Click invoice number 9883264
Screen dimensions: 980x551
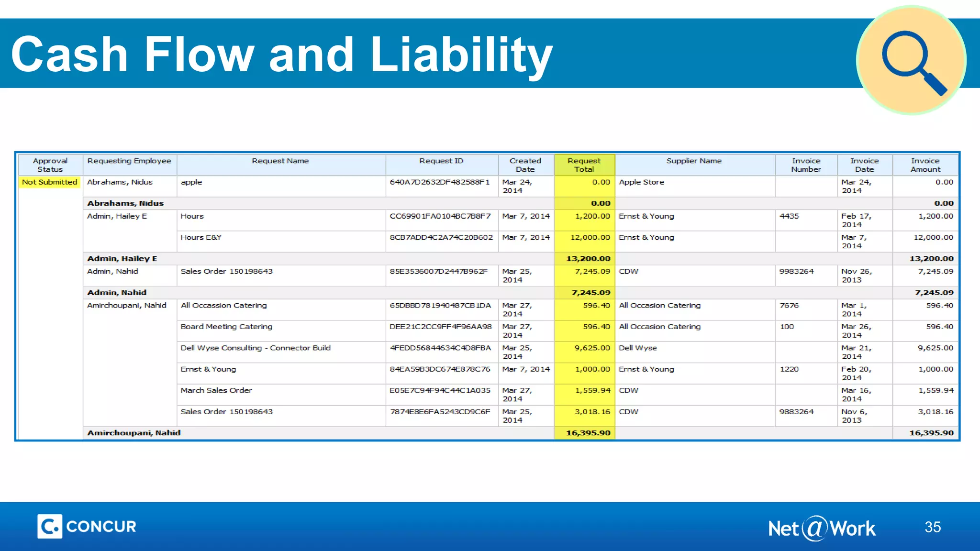pyautogui.click(x=796, y=412)
